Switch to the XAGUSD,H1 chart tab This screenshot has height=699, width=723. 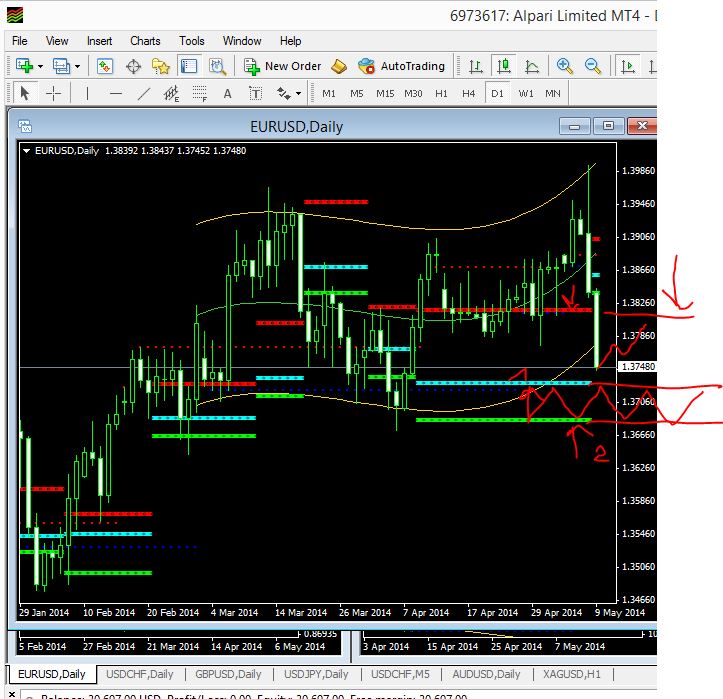572,674
